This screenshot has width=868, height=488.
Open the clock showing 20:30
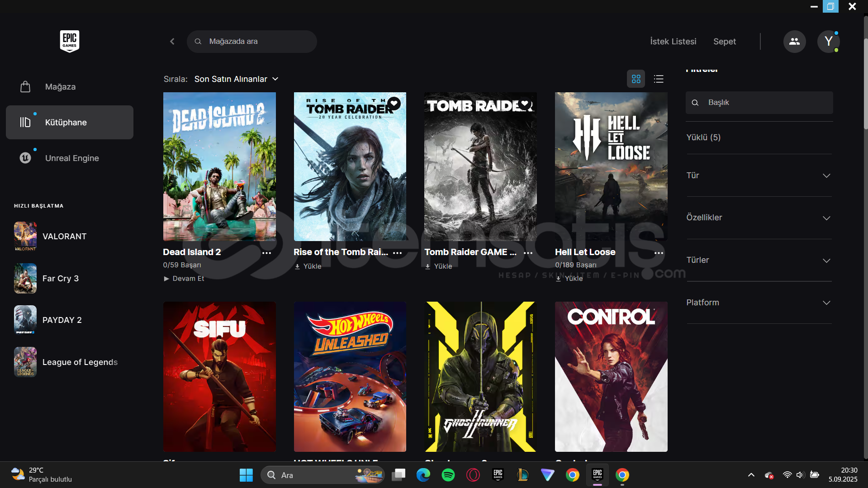(x=843, y=475)
